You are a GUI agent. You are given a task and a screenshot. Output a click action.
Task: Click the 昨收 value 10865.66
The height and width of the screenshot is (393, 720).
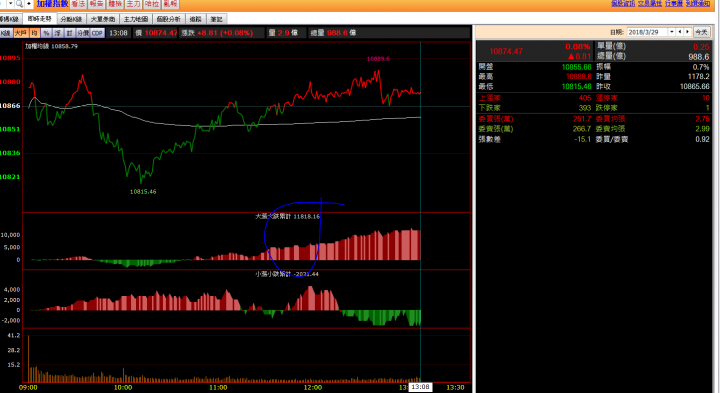pyautogui.click(x=694, y=86)
